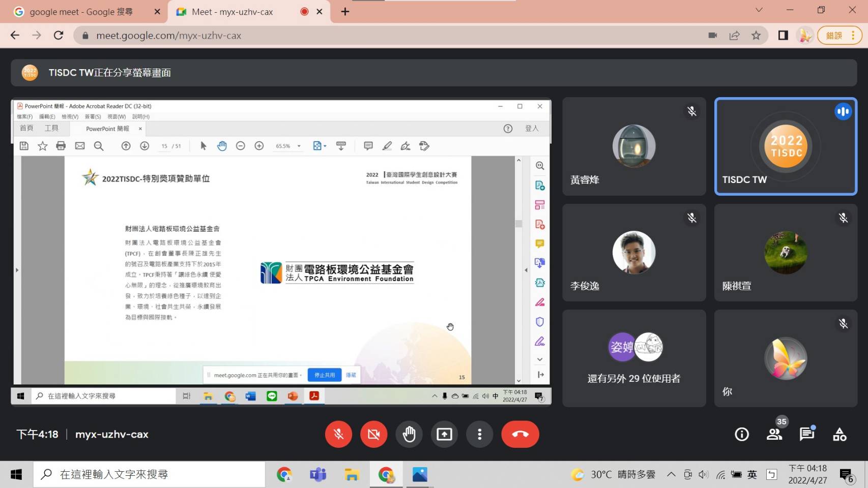Show hidden system tray icons

[671, 474]
